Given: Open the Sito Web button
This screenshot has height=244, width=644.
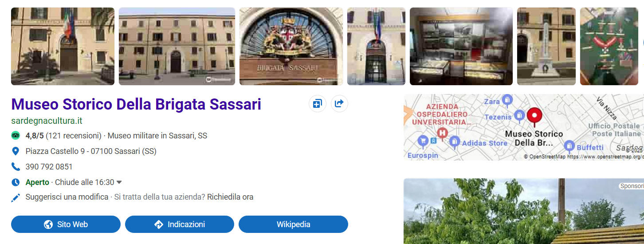Looking at the screenshot, I should (x=66, y=224).
